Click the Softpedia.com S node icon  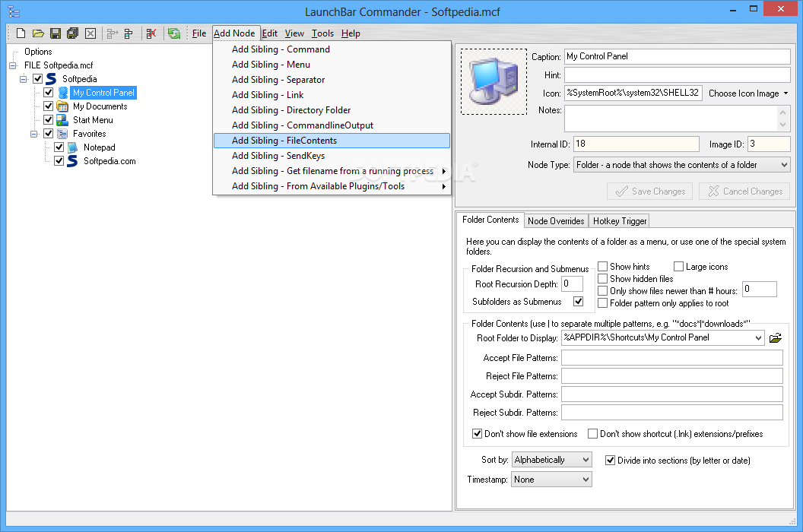pos(73,161)
